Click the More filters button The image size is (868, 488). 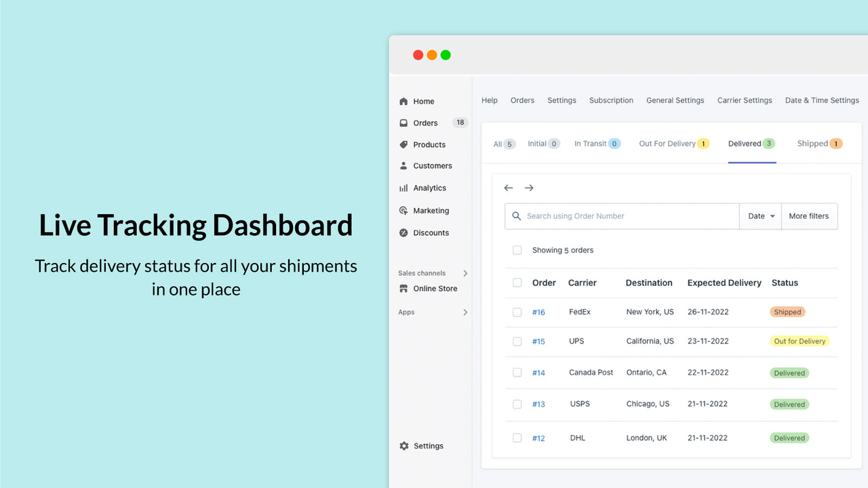click(x=809, y=216)
